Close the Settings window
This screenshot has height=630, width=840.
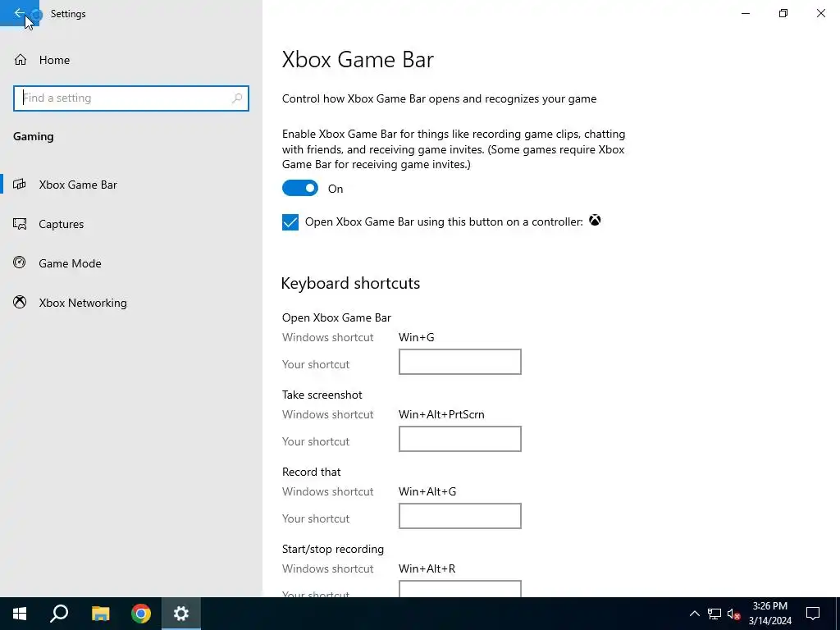point(820,13)
